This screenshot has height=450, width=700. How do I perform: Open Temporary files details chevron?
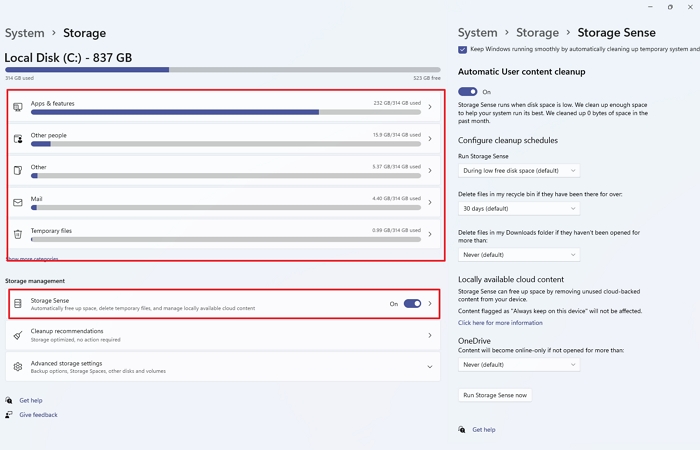coord(430,234)
